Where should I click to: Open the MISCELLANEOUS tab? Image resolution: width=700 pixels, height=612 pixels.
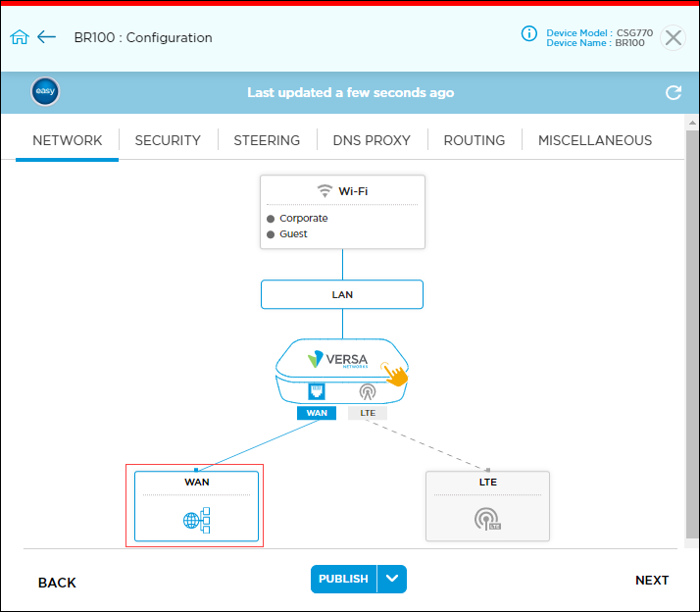595,140
